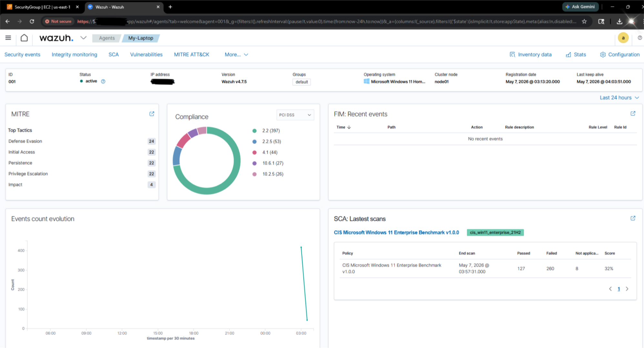Open FIM Recent events in external view
644x348 pixels.
[x=633, y=113]
